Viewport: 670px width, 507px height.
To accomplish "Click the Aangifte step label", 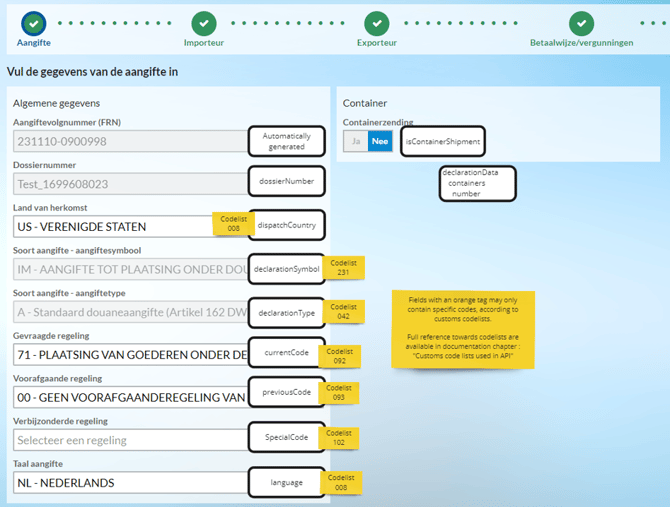I will tap(34, 43).
